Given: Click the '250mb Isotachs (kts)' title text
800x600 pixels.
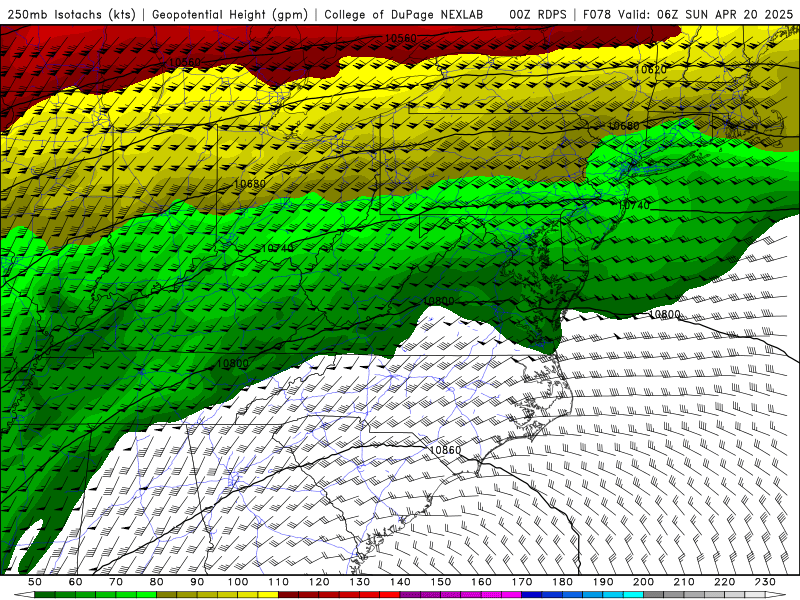Looking at the screenshot, I should (x=71, y=15).
